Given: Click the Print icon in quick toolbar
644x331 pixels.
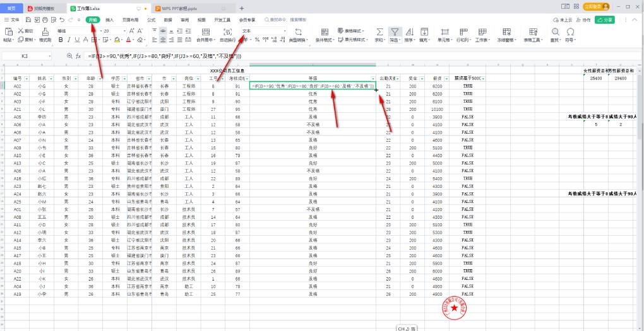Looking at the screenshot, I should (x=45, y=20).
